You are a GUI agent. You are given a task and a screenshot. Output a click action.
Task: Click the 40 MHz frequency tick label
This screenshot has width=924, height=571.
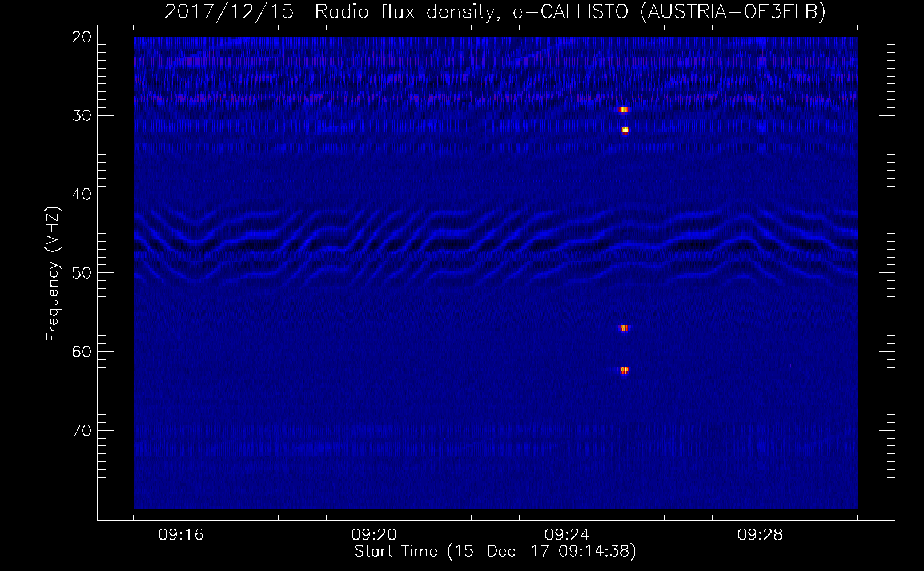[x=82, y=194]
